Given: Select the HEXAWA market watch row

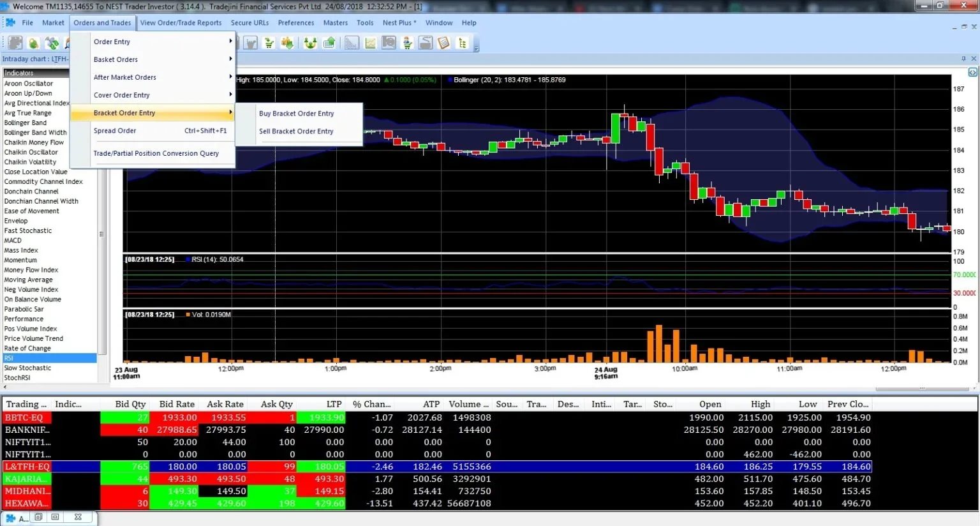Looking at the screenshot, I should coord(437,504).
